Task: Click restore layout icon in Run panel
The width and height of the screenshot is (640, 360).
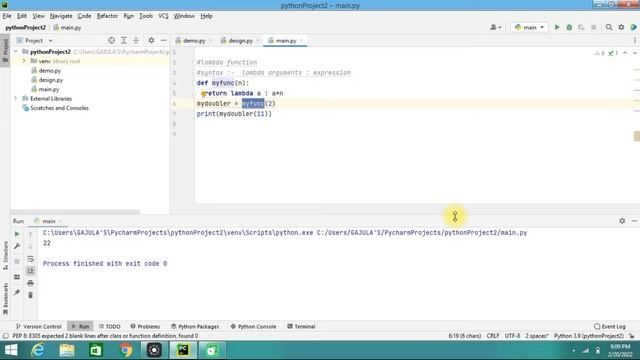Action: point(17,277)
